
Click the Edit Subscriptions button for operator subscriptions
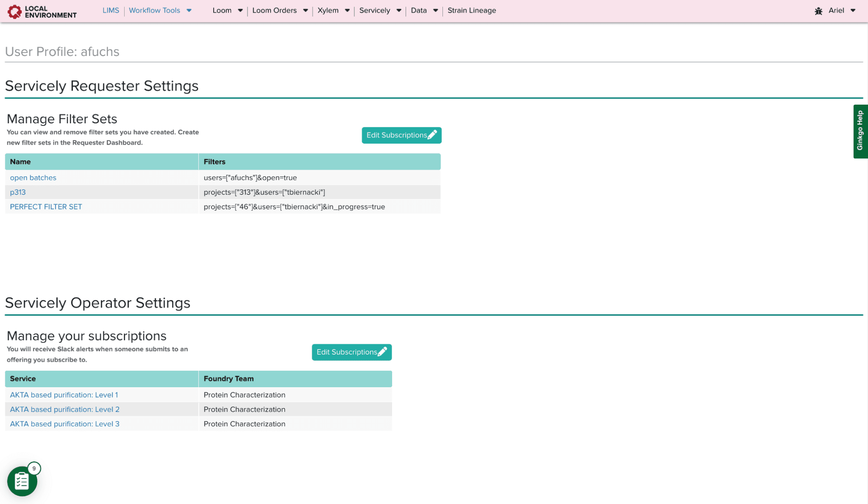pyautogui.click(x=351, y=352)
